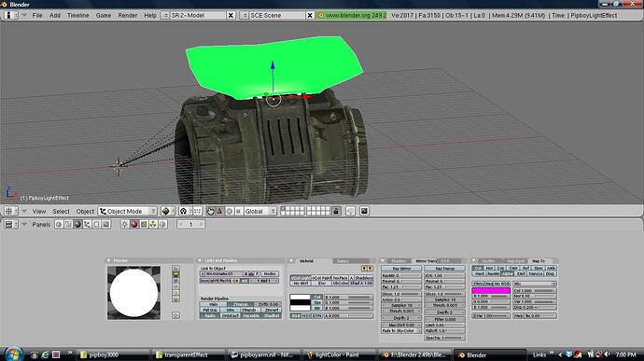Browse materials arrow in Link to Object
Image resolution: width=644 pixels, height=361 pixels.
tap(203, 274)
